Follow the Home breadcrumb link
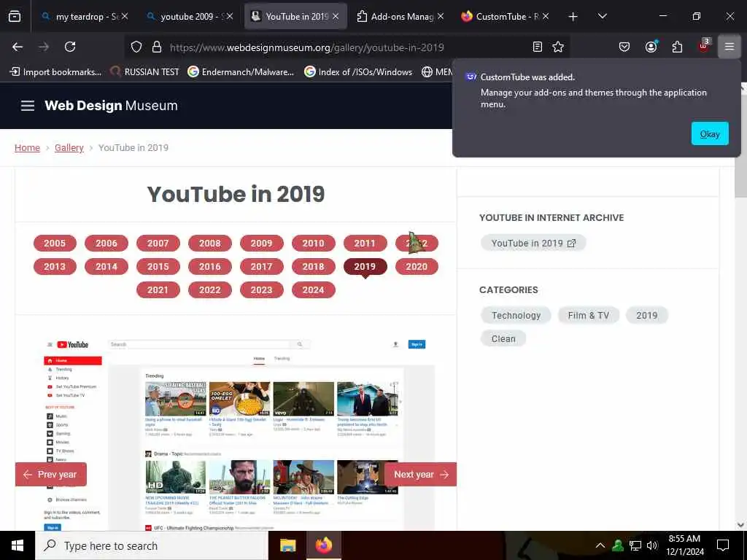Screen dimensions: 747x560 (27, 147)
